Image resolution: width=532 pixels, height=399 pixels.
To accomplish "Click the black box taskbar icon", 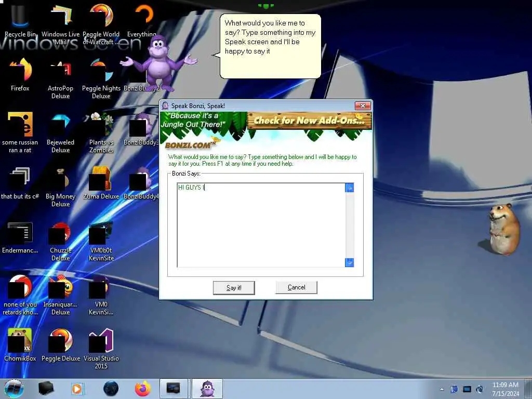I will click(46, 389).
